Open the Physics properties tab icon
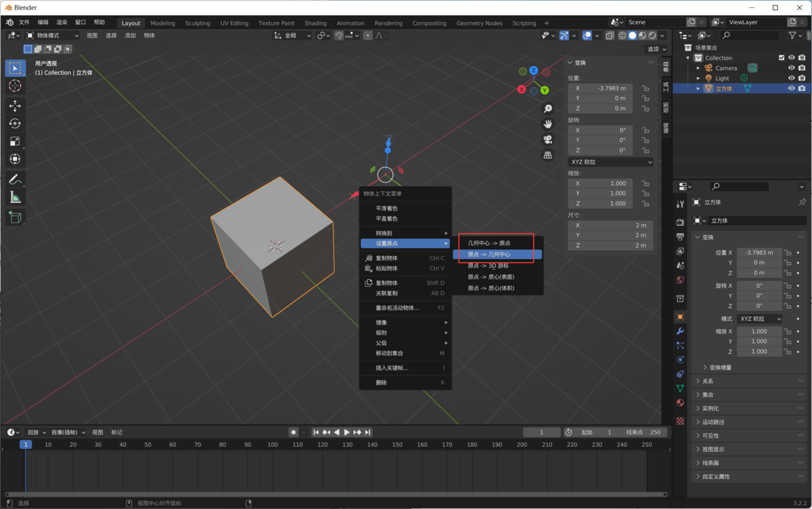Image resolution: width=812 pixels, height=509 pixels. click(680, 360)
